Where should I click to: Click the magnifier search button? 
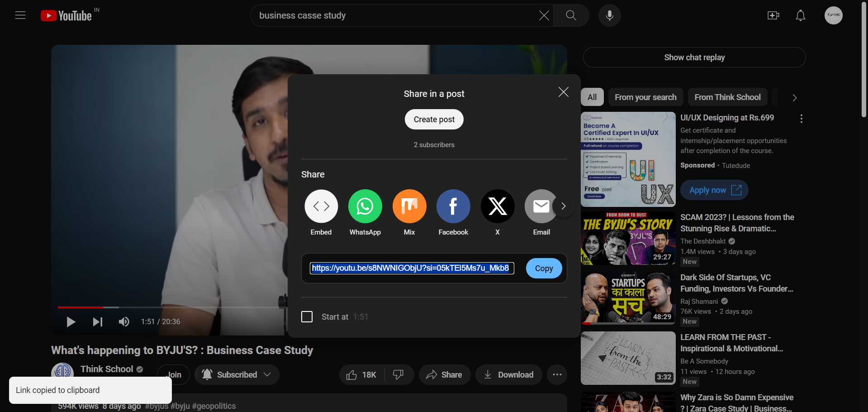pos(571,15)
